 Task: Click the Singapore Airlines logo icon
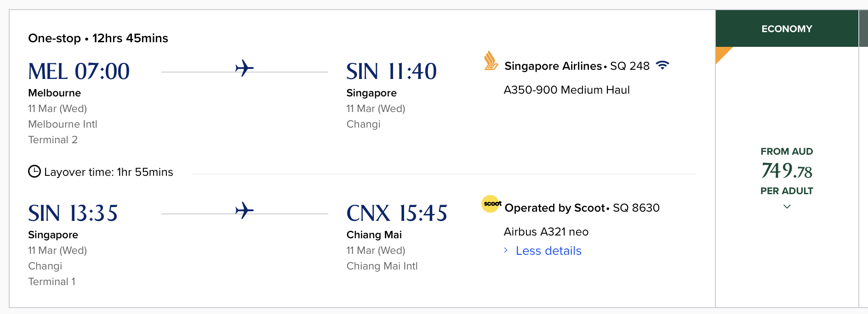(x=491, y=61)
